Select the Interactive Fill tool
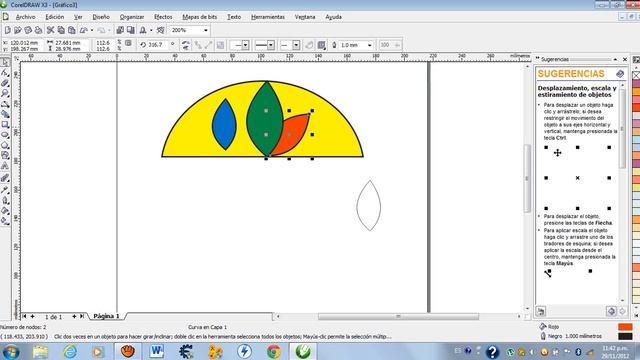Image resolution: width=640 pixels, height=360 pixels. [5, 221]
